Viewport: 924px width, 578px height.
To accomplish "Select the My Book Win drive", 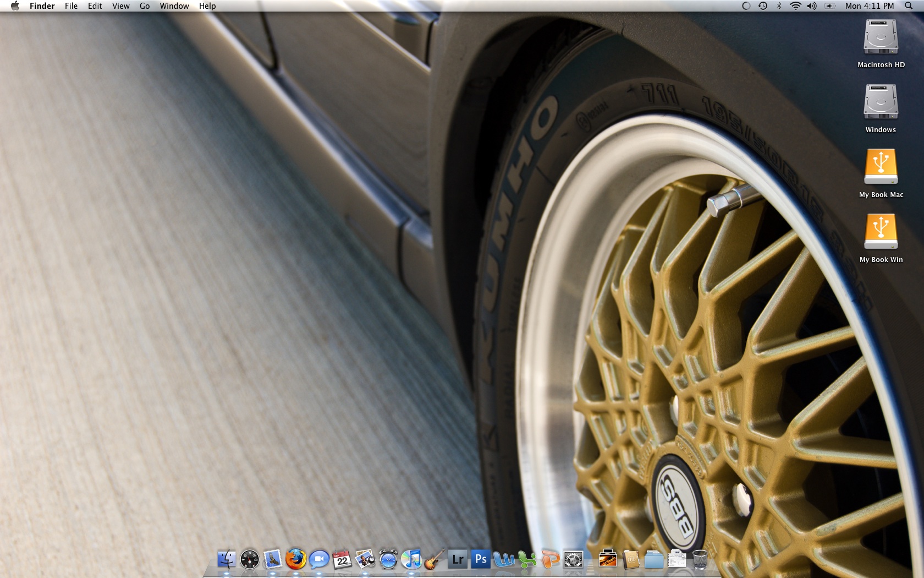I will (x=881, y=238).
